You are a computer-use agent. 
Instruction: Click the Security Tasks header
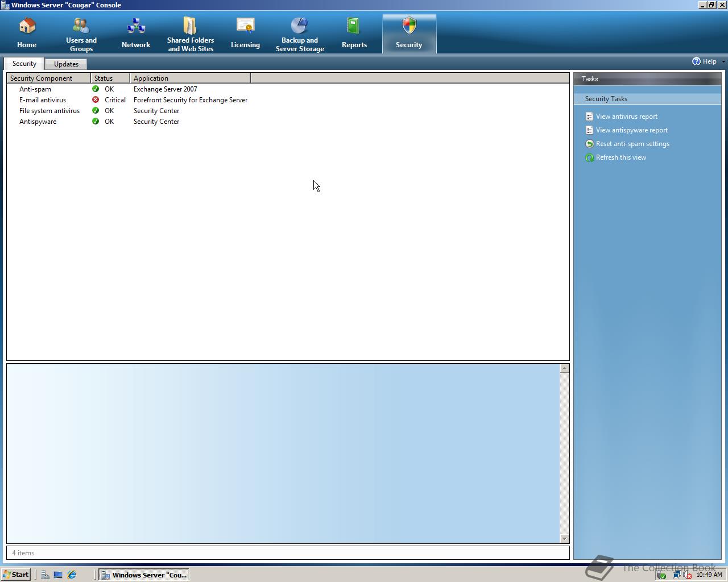[x=647, y=99]
